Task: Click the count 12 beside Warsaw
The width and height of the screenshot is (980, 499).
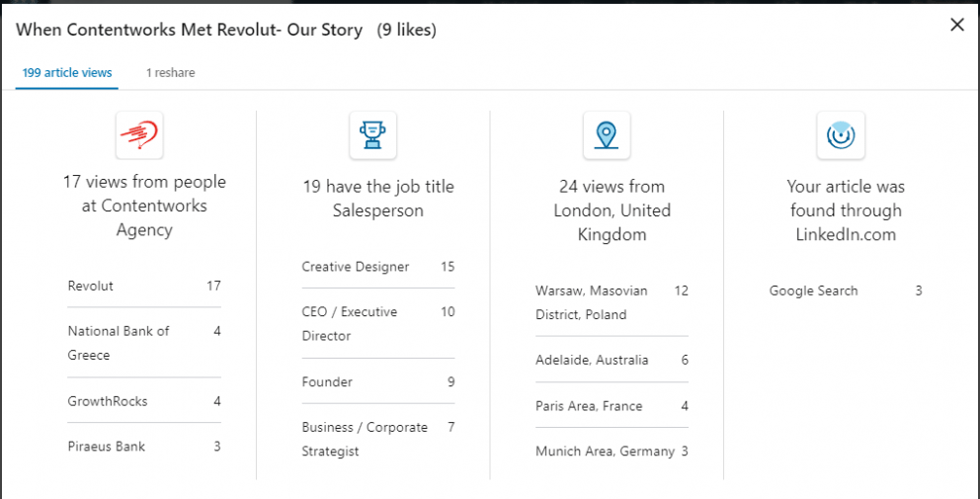Action: [682, 291]
